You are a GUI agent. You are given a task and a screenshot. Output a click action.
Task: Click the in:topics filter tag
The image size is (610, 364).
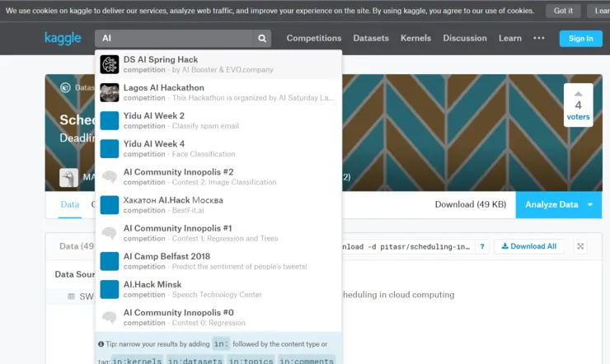(x=251, y=360)
